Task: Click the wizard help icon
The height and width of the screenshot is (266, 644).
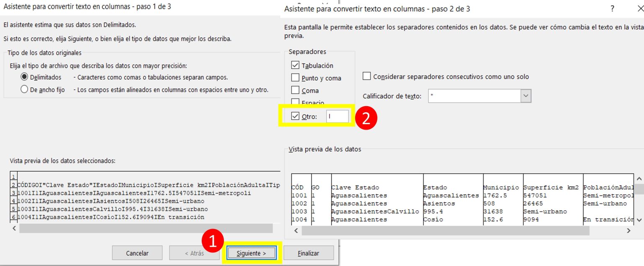Action: [612, 9]
